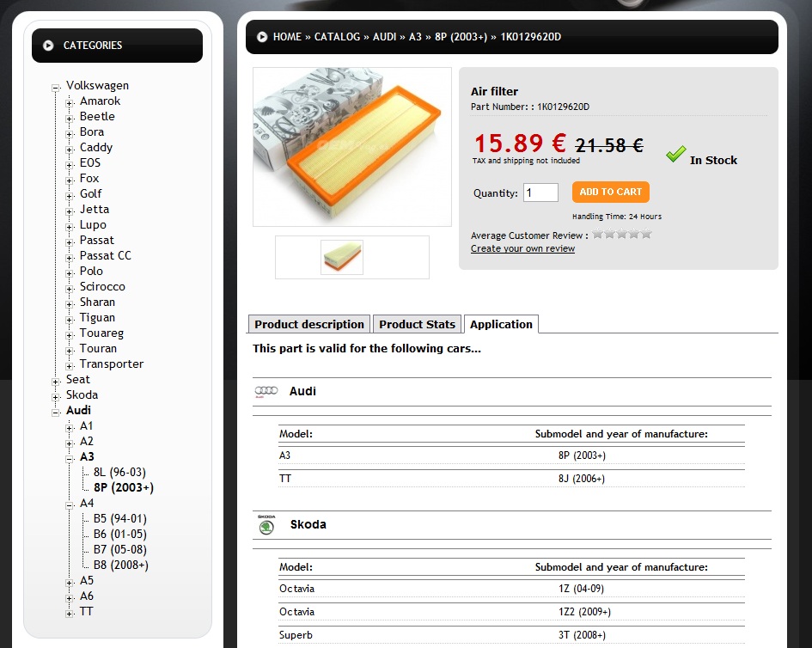Open the Caddy category

[x=95, y=148]
